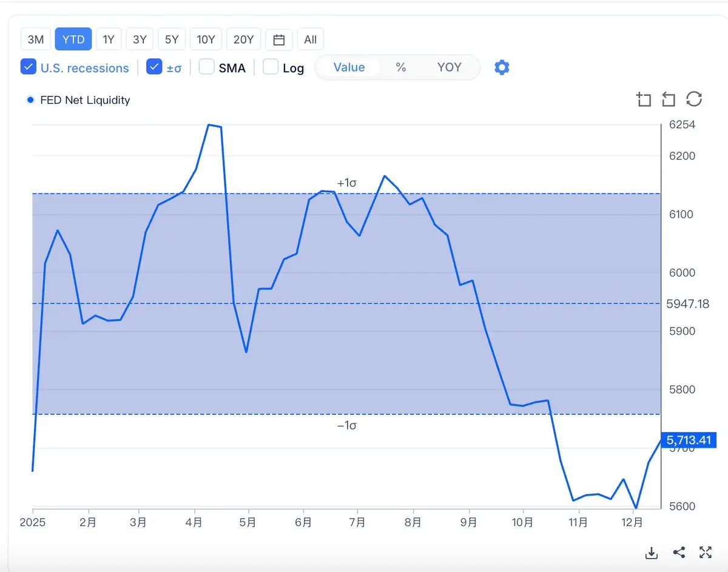Select the YOY display mode
Viewport: 728px width, 572px height.
[449, 67]
